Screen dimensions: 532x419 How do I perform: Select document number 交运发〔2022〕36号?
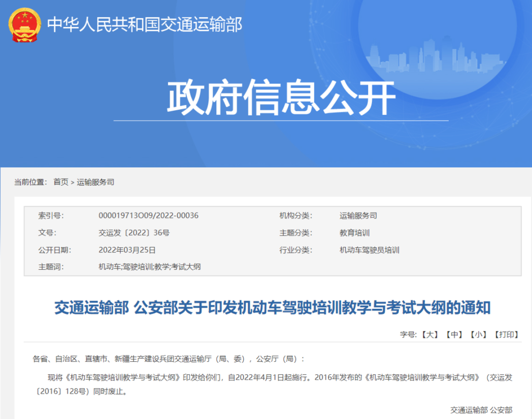134,233
